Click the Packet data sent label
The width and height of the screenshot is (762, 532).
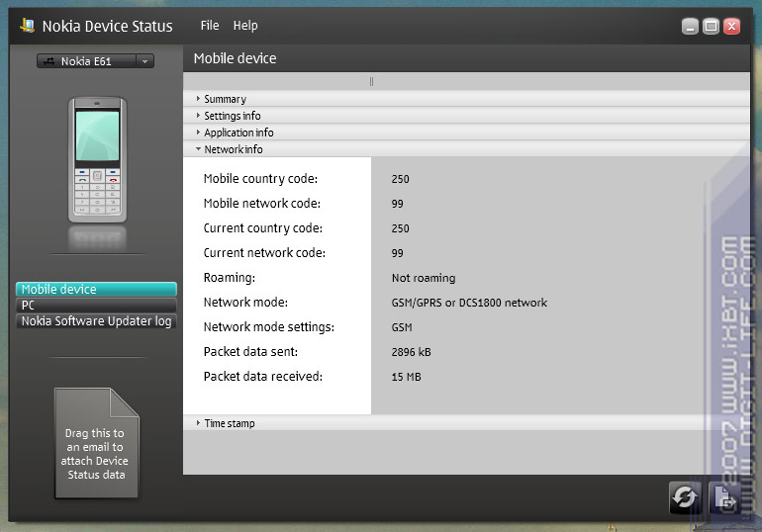point(250,352)
